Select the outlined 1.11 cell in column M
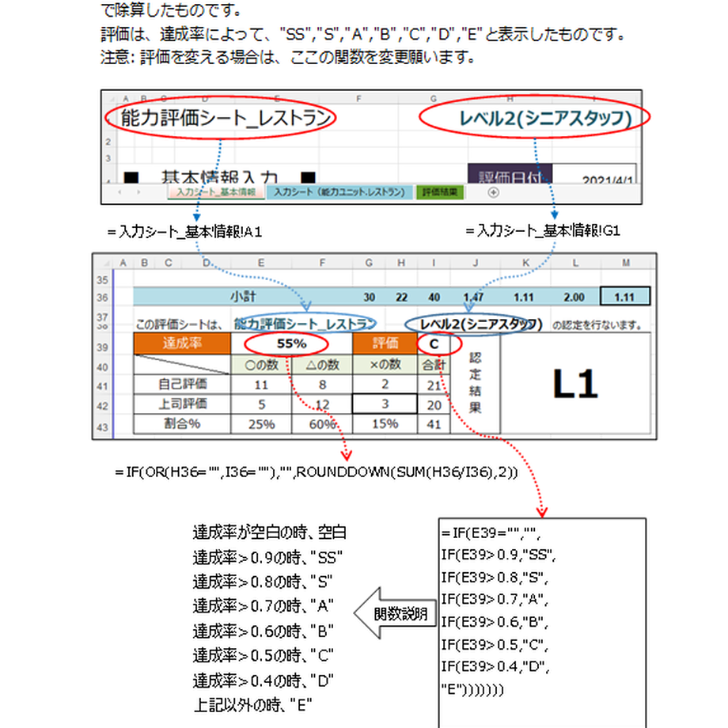Viewport: 728px width, 728px height. [x=625, y=298]
